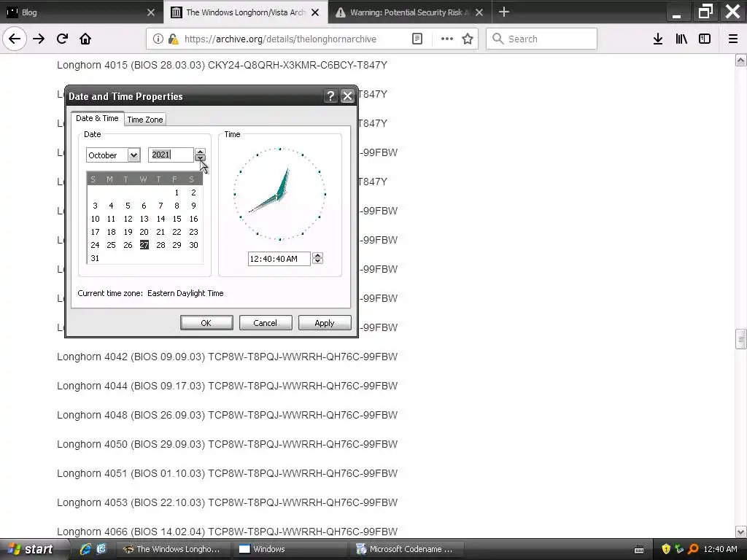Go forward with the browser forward arrow
747x560 pixels.
pos(39,39)
